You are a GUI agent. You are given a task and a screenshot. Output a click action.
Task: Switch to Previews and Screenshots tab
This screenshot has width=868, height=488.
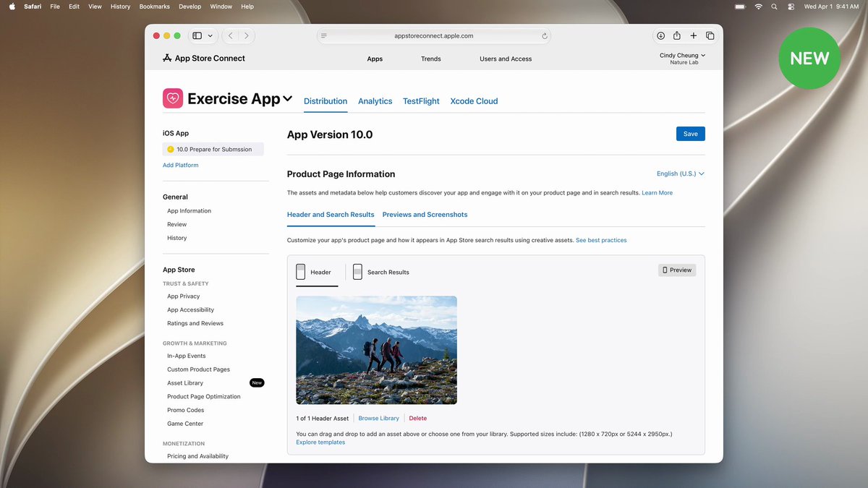coord(425,215)
